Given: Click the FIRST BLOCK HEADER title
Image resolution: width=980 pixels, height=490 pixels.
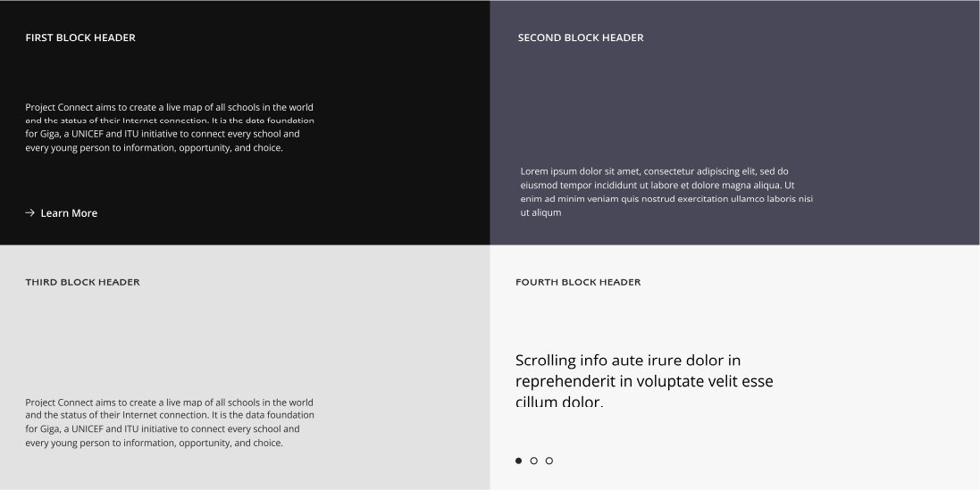Looking at the screenshot, I should click(80, 37).
